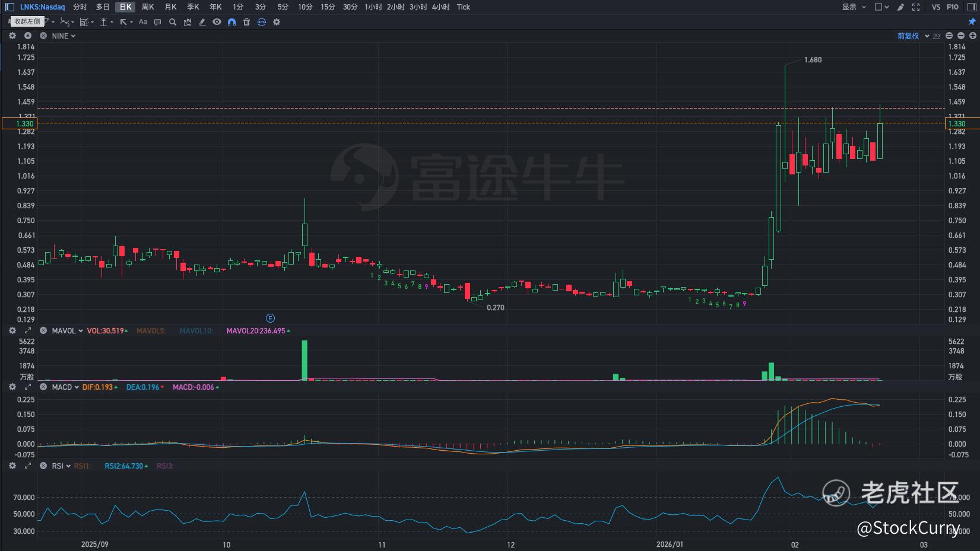Open the candlestick chart tool icon

tap(188, 22)
